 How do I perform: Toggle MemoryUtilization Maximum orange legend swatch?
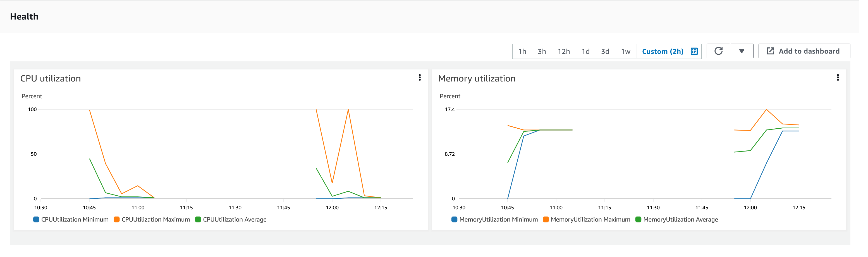(x=551, y=222)
